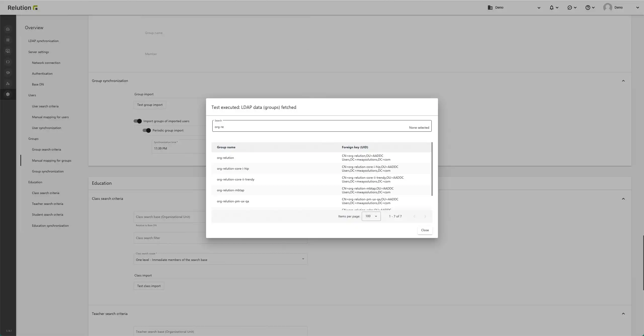
Task: Close the LDAP groups test dialog
Action: tap(425, 230)
